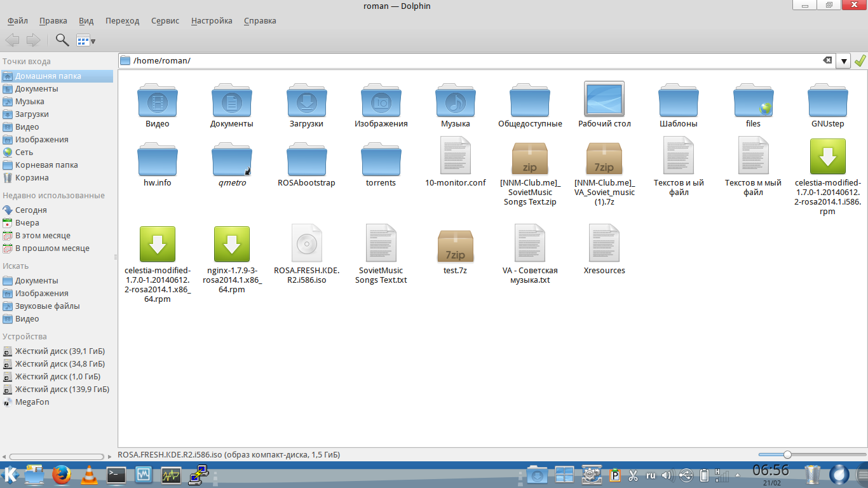868x488 pixels.
Task: Go to Корзина in the places panel
Action: point(32,178)
